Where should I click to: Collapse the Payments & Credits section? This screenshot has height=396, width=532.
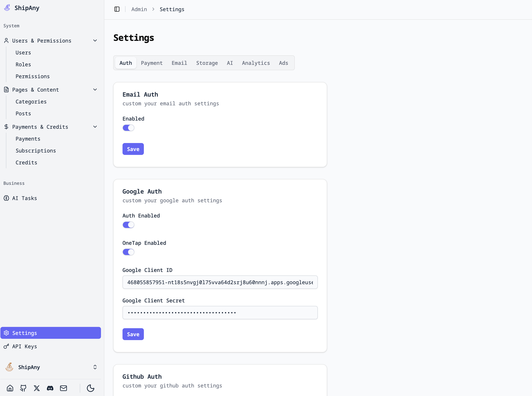pos(95,126)
